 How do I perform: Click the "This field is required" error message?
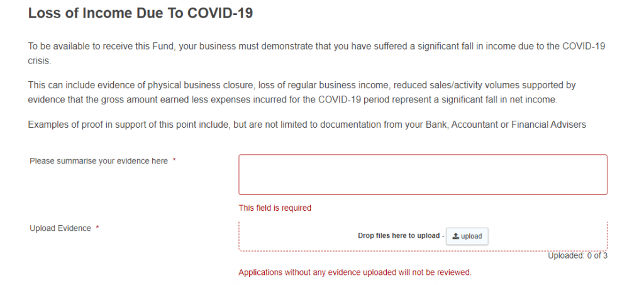275,208
